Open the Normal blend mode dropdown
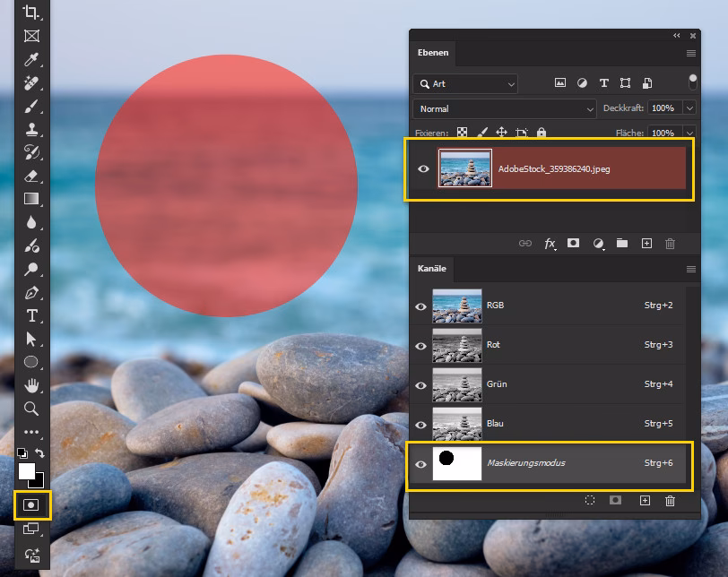728x577 pixels. pos(502,108)
